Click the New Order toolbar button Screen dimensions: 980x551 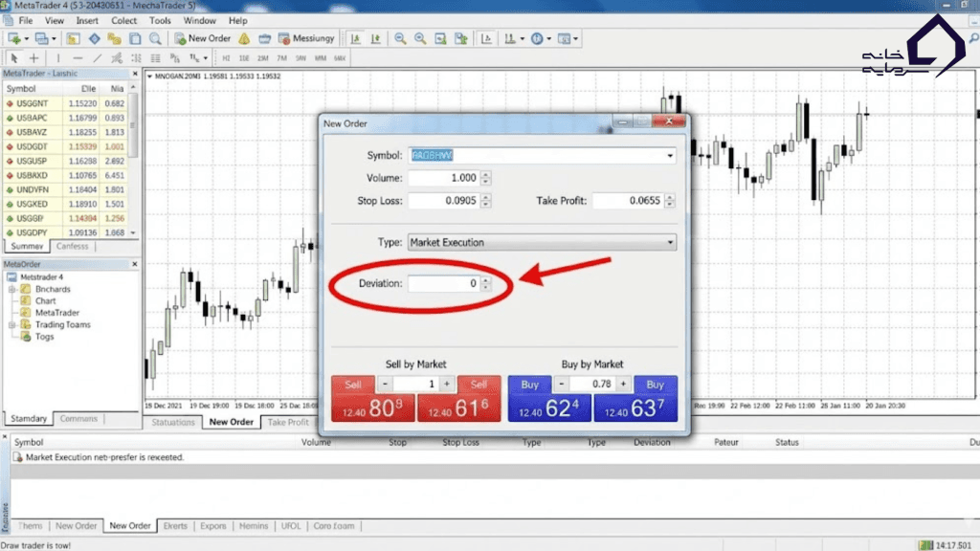(202, 38)
